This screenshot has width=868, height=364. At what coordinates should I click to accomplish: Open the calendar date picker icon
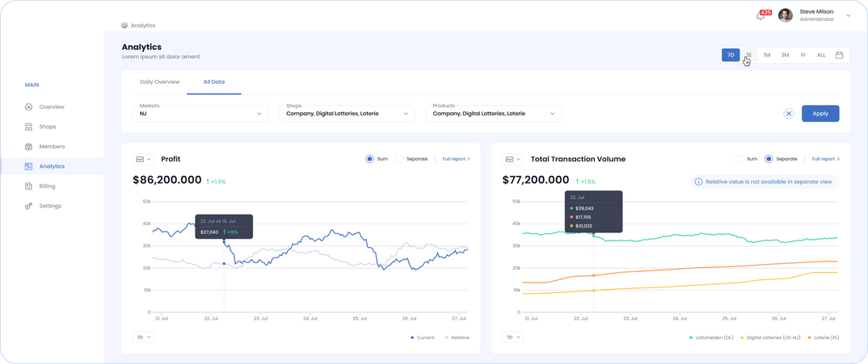point(839,55)
